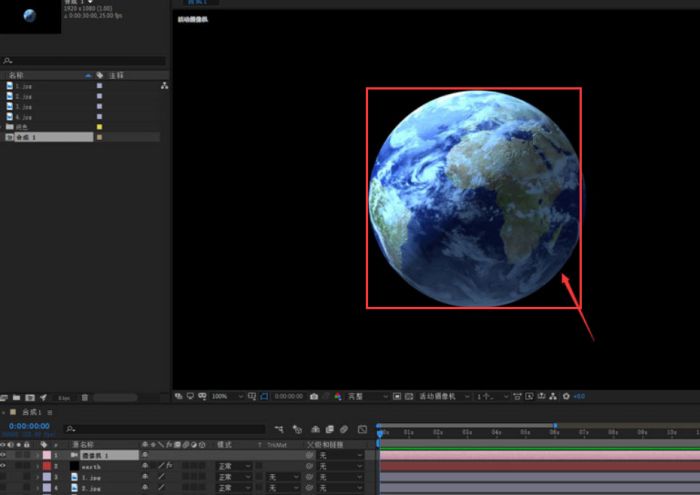This screenshot has height=495, width=700.
Task: Open the active camera 3D view dropdown
Action: 440,396
